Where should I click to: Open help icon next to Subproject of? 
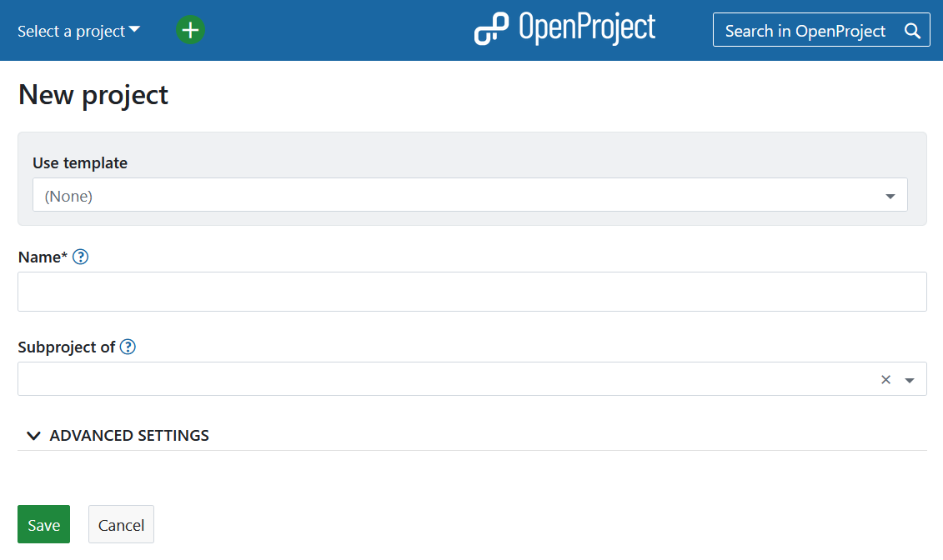tap(128, 347)
